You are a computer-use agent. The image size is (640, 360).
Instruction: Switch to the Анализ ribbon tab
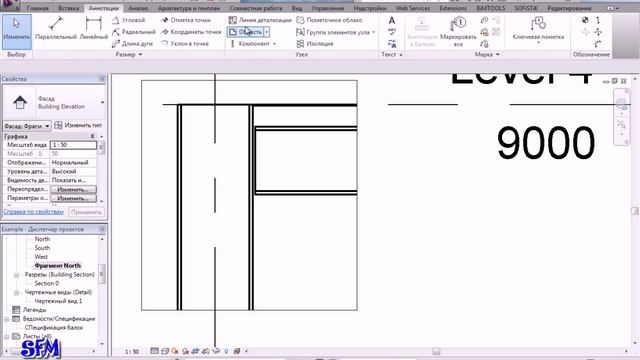pos(138,8)
